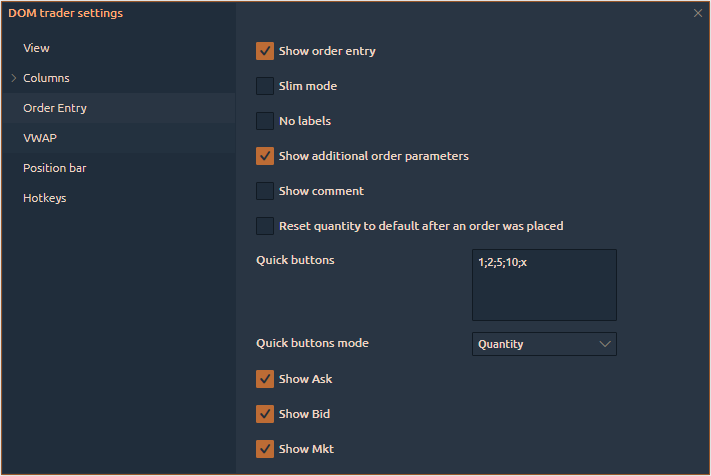Viewport: 711px width, 476px height.
Task: Uncheck Show additional order parameters
Action: 265,156
